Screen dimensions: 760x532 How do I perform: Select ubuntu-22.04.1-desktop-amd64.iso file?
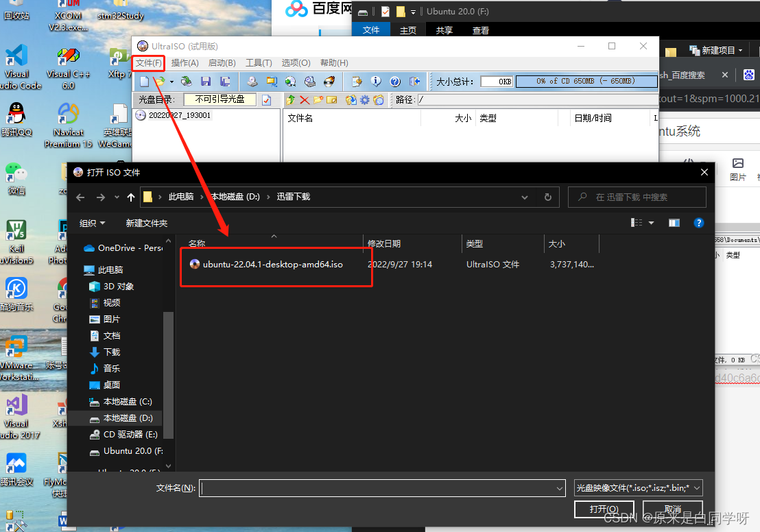point(273,265)
